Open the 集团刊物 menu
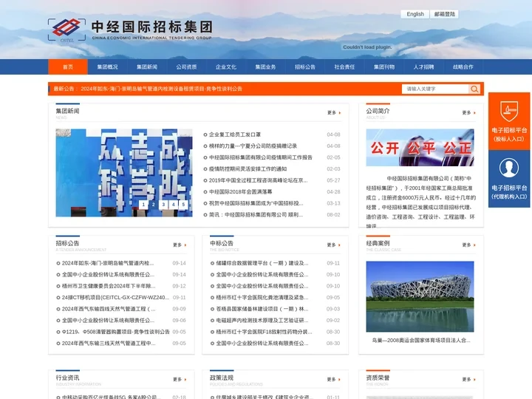 pos(384,66)
